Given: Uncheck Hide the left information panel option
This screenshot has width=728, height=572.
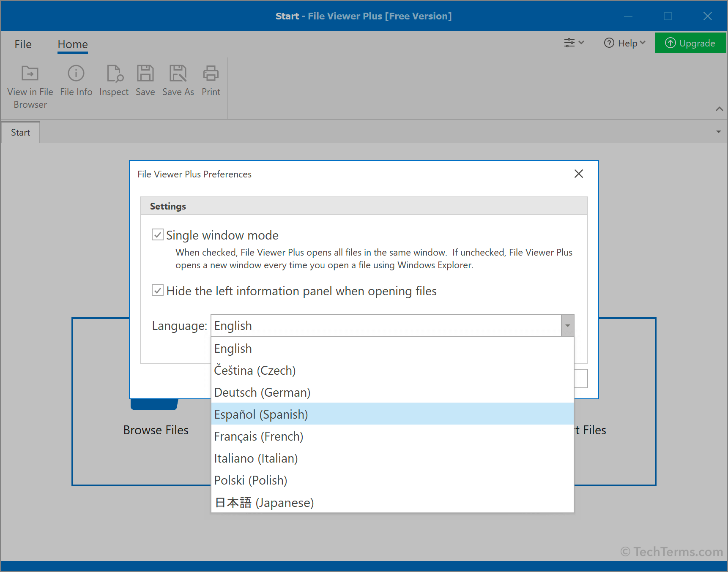Looking at the screenshot, I should [x=158, y=291].
